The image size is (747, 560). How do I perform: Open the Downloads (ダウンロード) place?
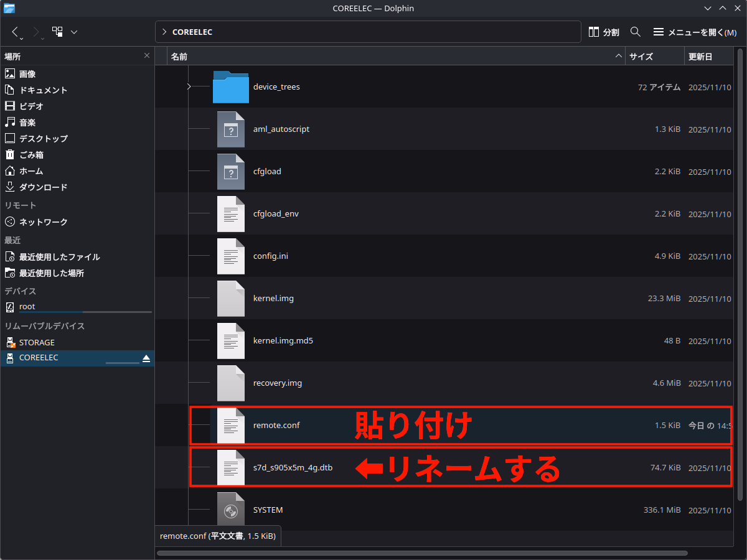pos(77,187)
